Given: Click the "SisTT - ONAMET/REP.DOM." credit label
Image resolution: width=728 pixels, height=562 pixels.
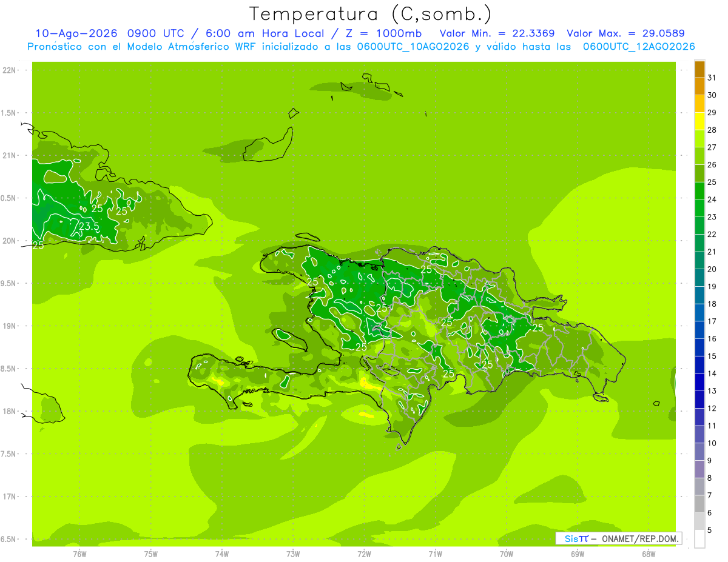Looking at the screenshot, I should coord(618,538).
